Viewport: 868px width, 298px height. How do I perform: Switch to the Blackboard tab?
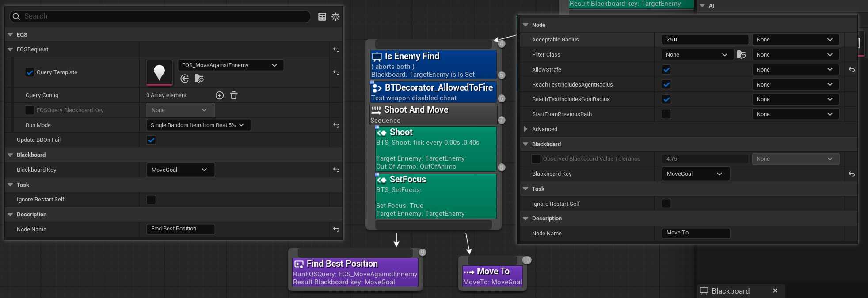pos(730,291)
